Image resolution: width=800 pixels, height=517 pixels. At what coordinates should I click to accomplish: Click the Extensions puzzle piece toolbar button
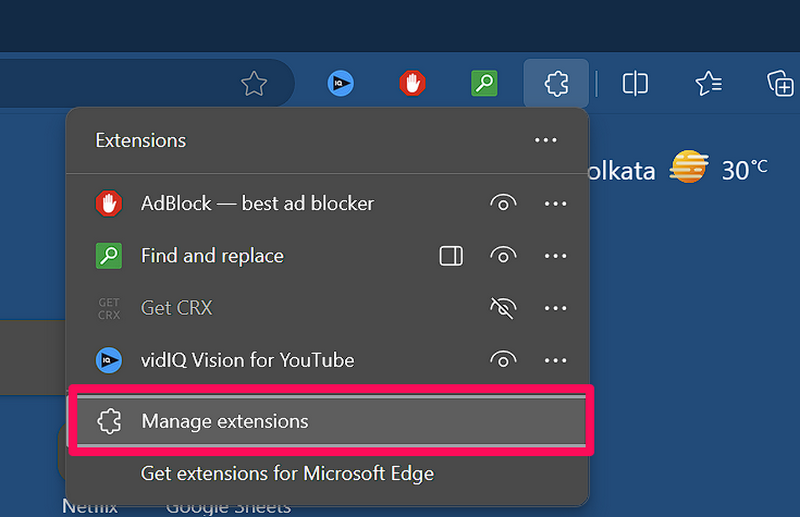tap(556, 84)
